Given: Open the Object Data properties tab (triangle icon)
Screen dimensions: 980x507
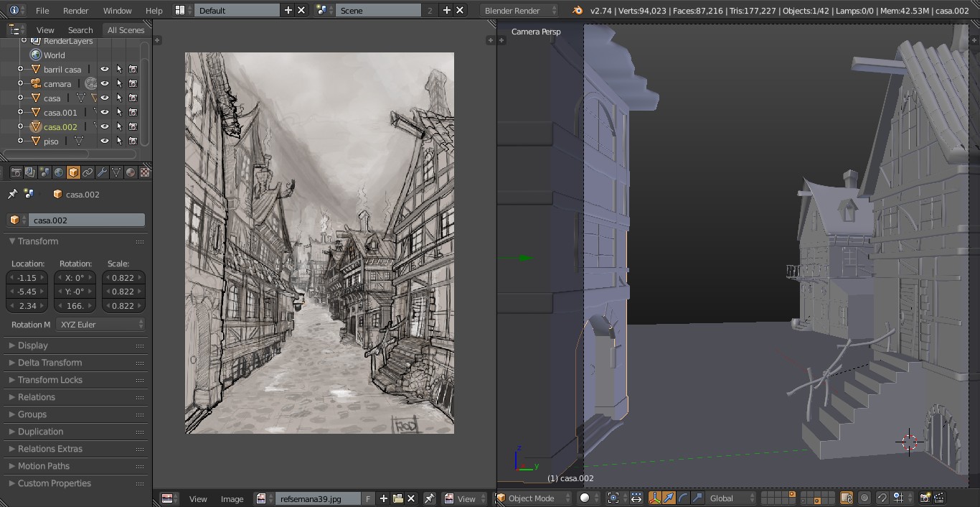Looking at the screenshot, I should click(x=116, y=172).
